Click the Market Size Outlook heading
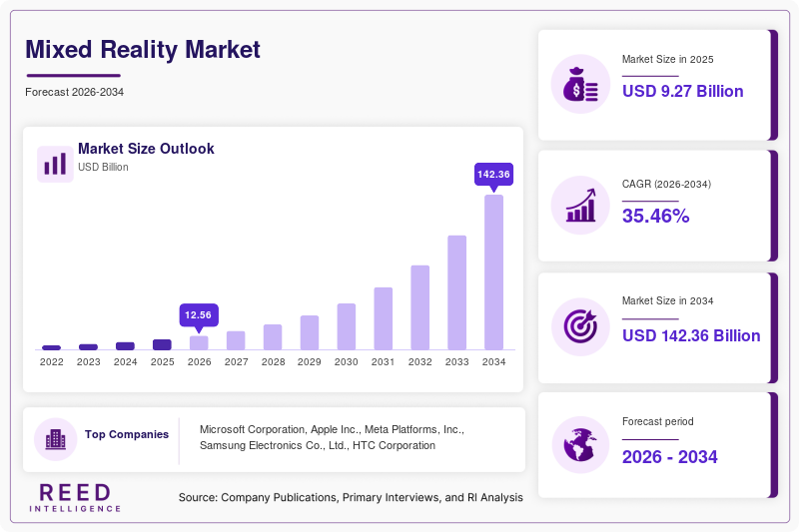The height and width of the screenshot is (532, 799). pos(146,149)
